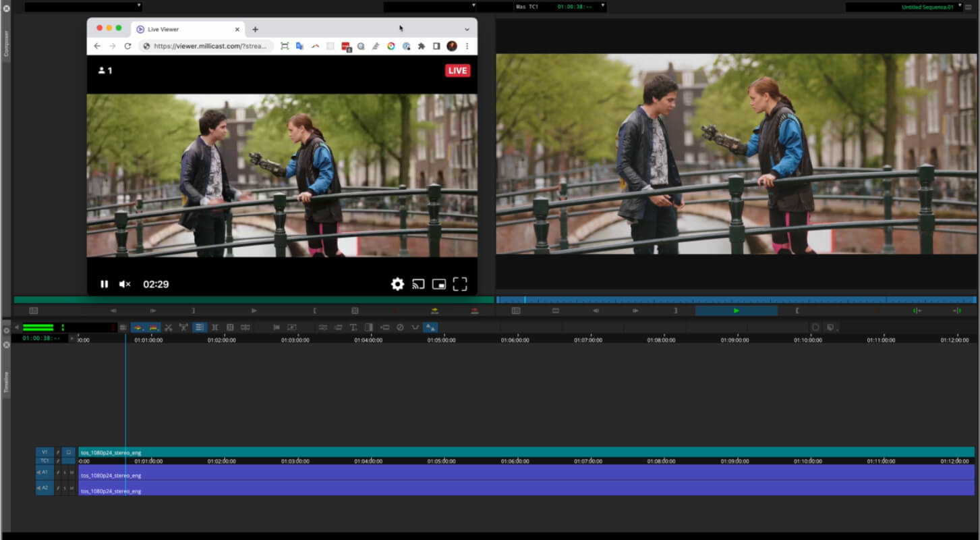Enter fullscreen in the Live Viewer player
The width and height of the screenshot is (980, 540).
coord(460,284)
